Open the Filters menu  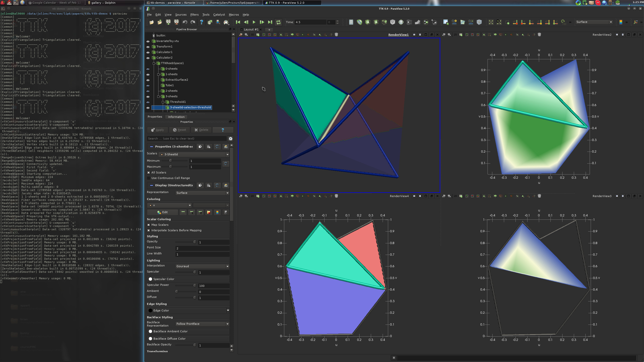(194, 15)
